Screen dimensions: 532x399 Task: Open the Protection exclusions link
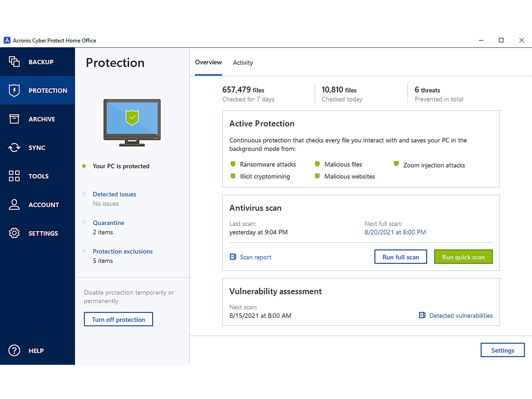[123, 251]
